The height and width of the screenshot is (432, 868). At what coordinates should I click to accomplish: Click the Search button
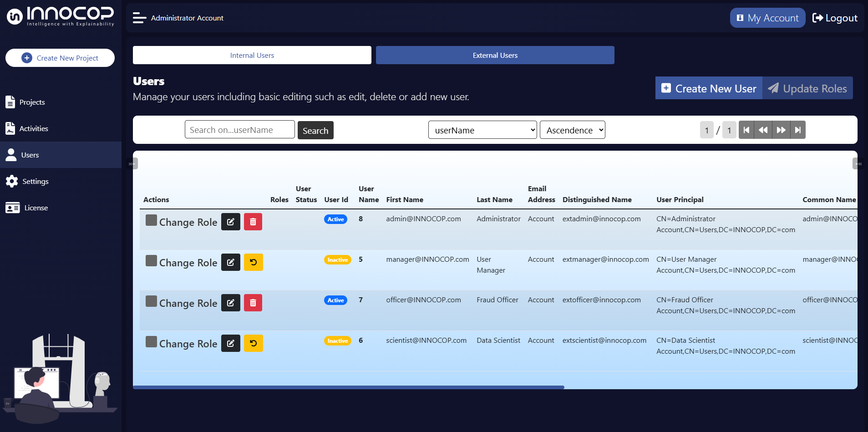pyautogui.click(x=315, y=130)
